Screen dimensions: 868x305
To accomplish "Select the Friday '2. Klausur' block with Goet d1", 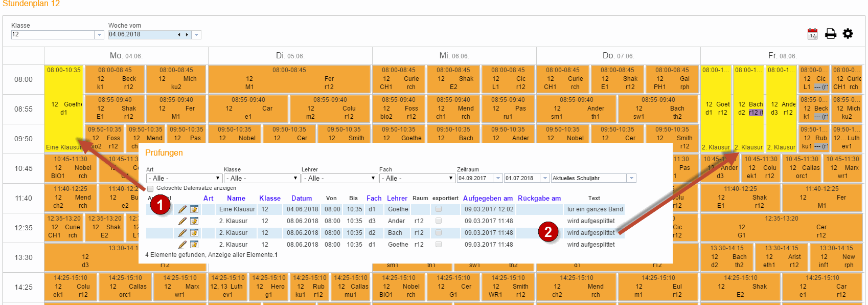I will coord(716,108).
